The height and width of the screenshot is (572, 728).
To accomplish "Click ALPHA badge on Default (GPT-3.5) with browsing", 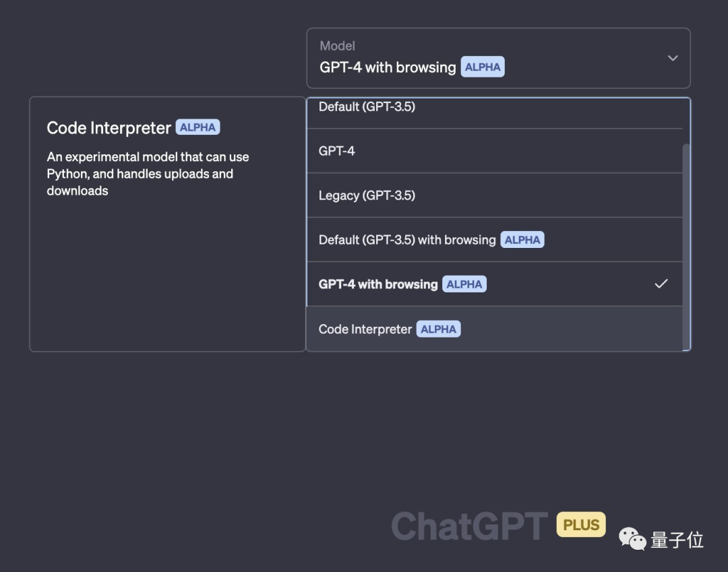I will click(x=522, y=240).
